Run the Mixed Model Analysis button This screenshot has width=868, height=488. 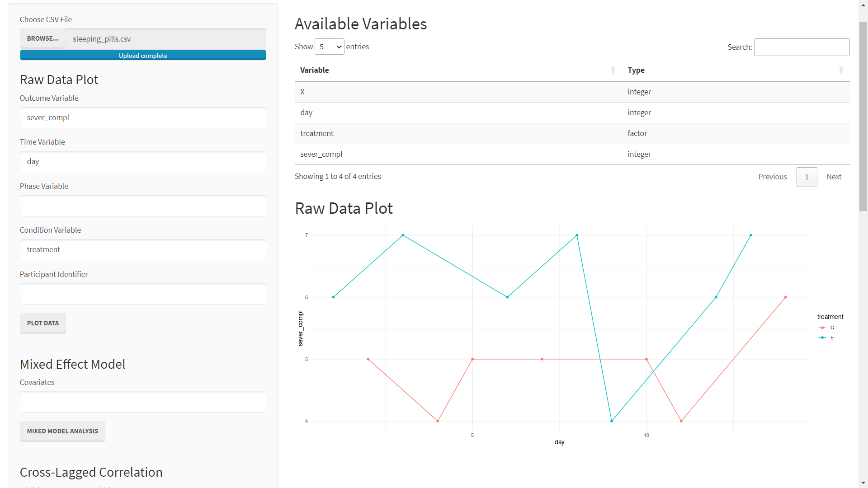(62, 431)
